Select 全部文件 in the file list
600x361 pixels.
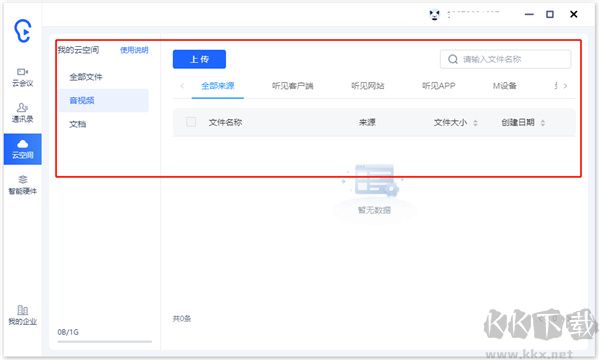coord(86,77)
